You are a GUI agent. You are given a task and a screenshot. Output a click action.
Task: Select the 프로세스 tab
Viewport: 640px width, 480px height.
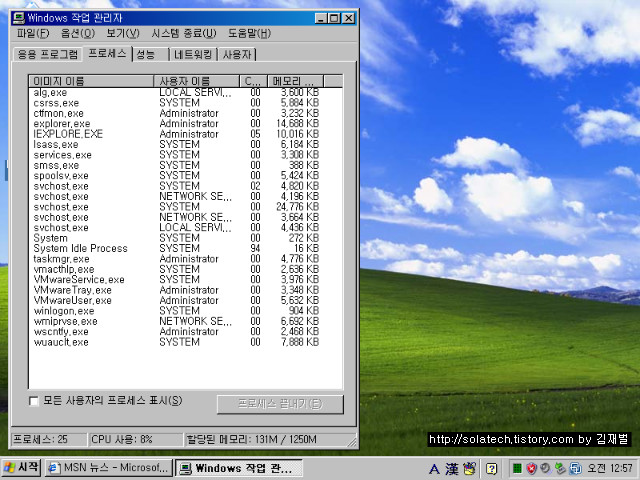(x=107, y=53)
